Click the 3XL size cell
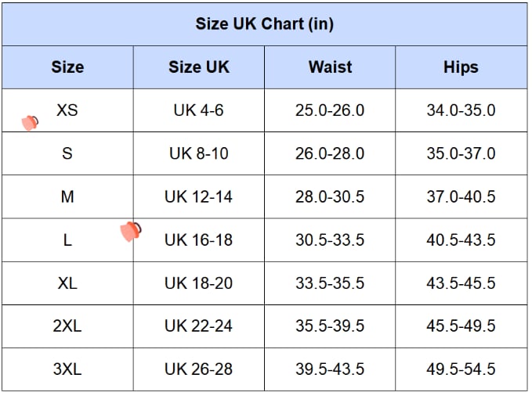Image resolution: width=532 pixels, height=396 pixels. pyautogui.click(x=67, y=369)
